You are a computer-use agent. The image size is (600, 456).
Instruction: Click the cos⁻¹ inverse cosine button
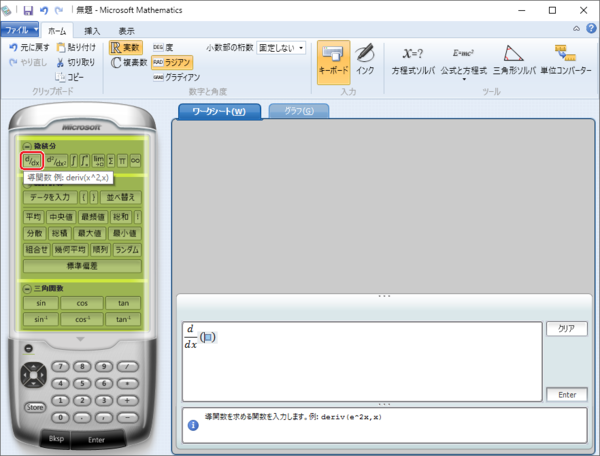82,319
